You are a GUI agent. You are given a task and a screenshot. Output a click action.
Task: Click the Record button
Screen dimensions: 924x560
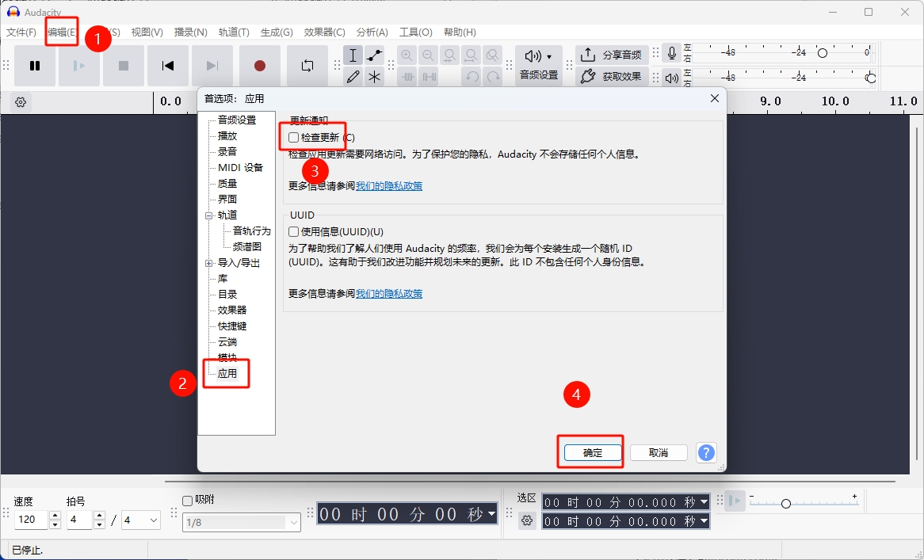click(260, 66)
